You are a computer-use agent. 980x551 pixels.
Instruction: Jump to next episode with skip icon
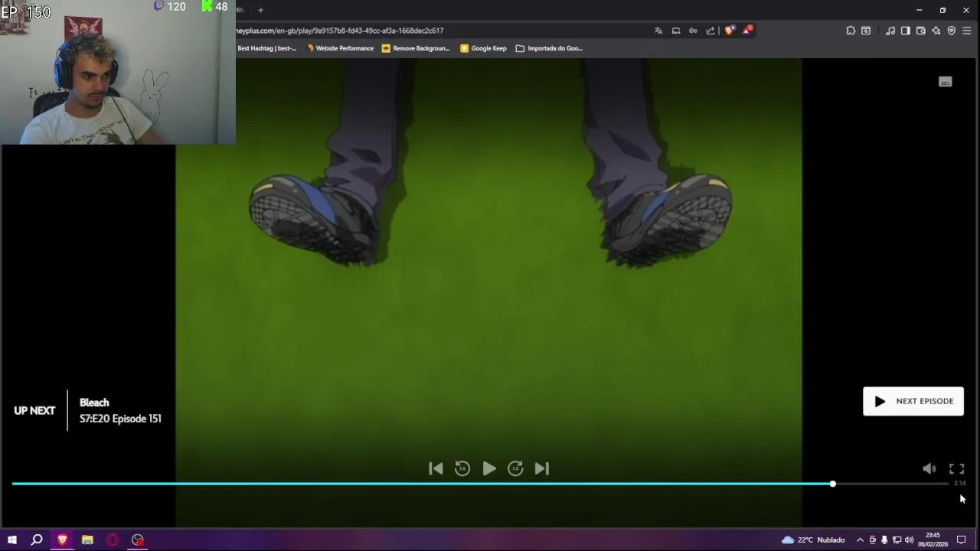pyautogui.click(x=541, y=468)
